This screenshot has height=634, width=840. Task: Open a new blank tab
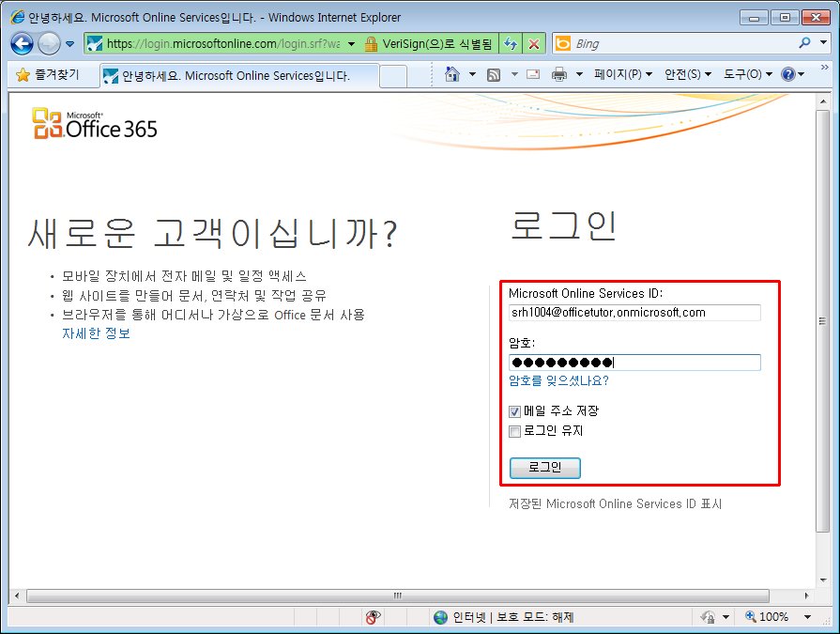pos(393,76)
